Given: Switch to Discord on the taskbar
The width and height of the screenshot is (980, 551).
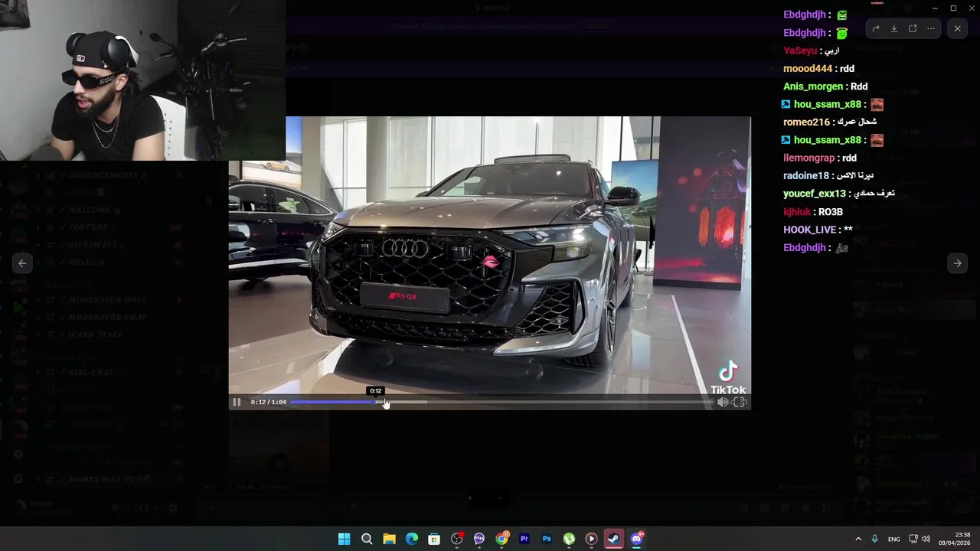Looking at the screenshot, I should click(x=636, y=539).
